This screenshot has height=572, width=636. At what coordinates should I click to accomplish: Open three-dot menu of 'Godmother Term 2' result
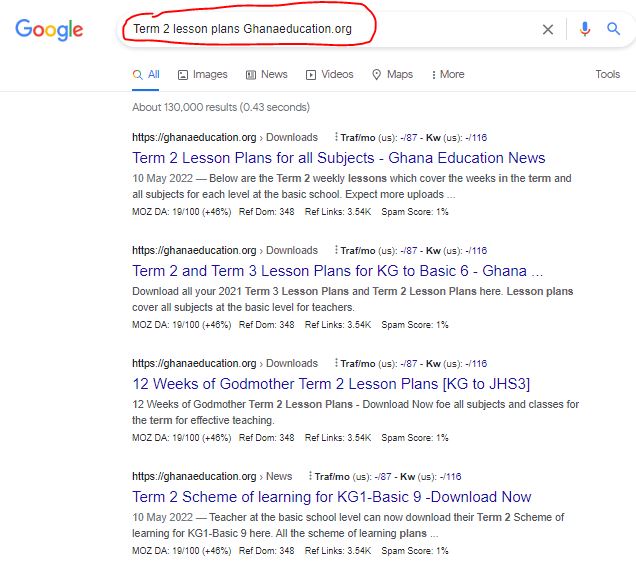point(336,363)
